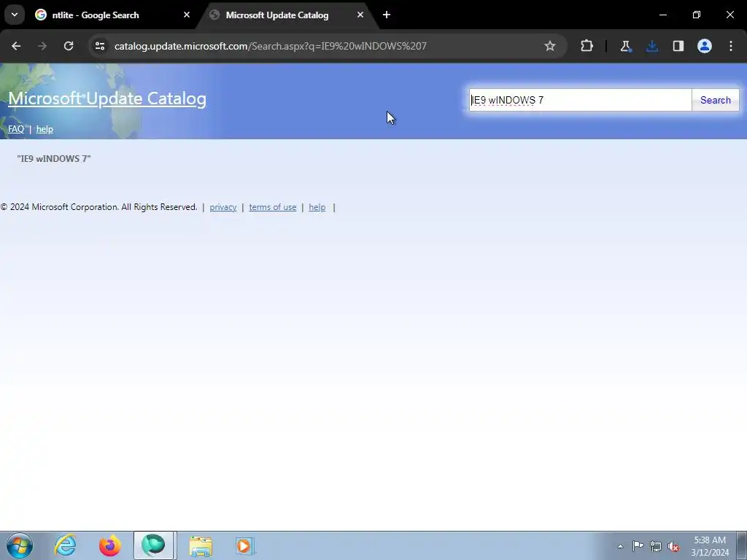Viewport: 747px width, 560px height.
Task: Click the "IE9 wINDOWS 7" query text
Action: (54, 158)
